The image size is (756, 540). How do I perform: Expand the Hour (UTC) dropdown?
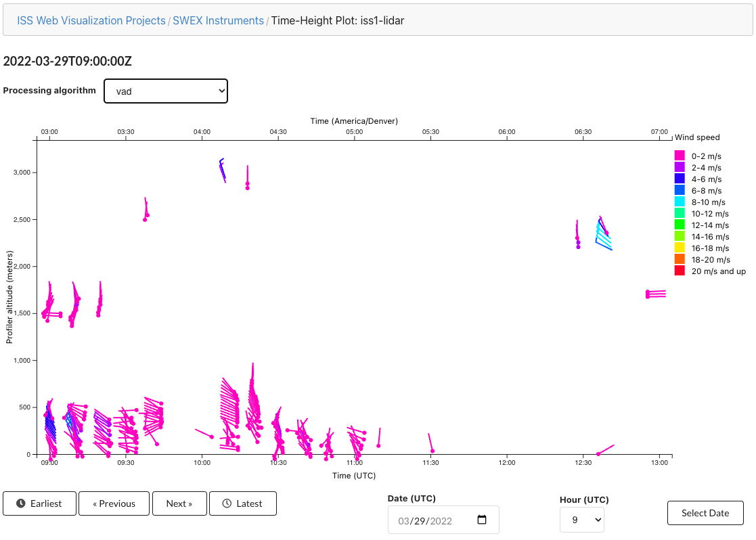(581, 520)
